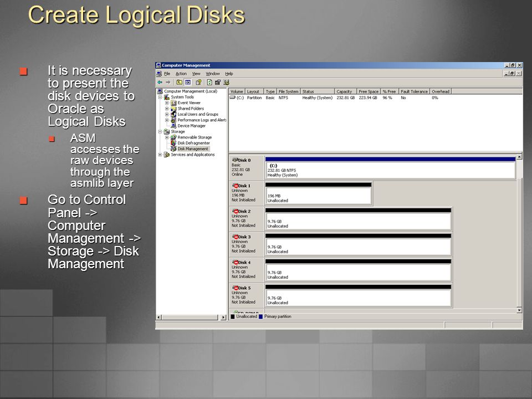Sort by the Status column header

(x=318, y=91)
